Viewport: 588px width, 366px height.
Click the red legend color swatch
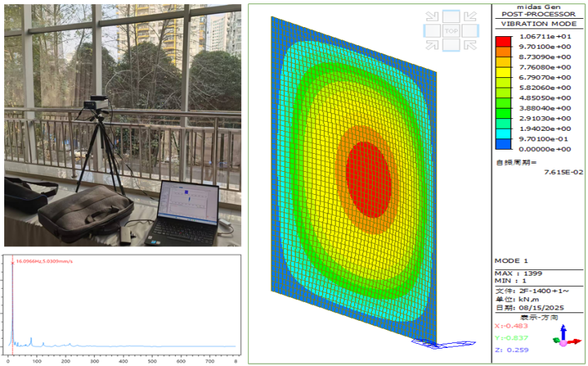tap(503, 41)
